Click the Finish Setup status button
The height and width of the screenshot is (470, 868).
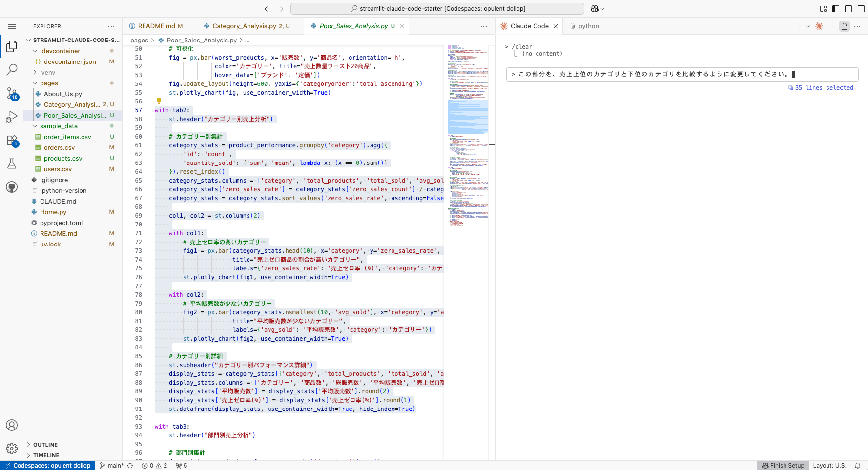(783, 466)
